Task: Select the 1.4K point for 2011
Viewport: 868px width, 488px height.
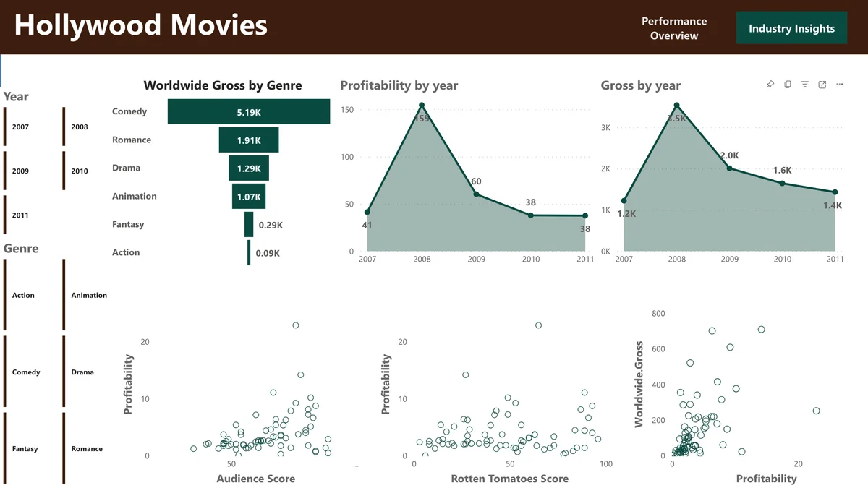Action: [833, 192]
